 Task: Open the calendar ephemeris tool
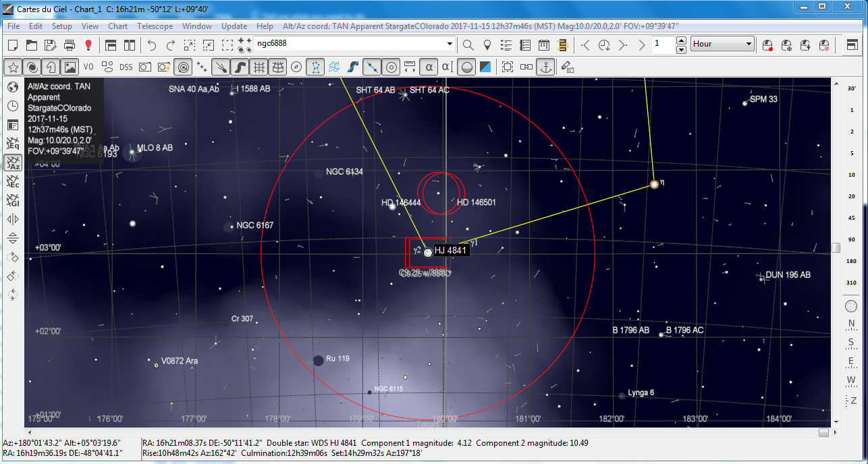(x=544, y=45)
